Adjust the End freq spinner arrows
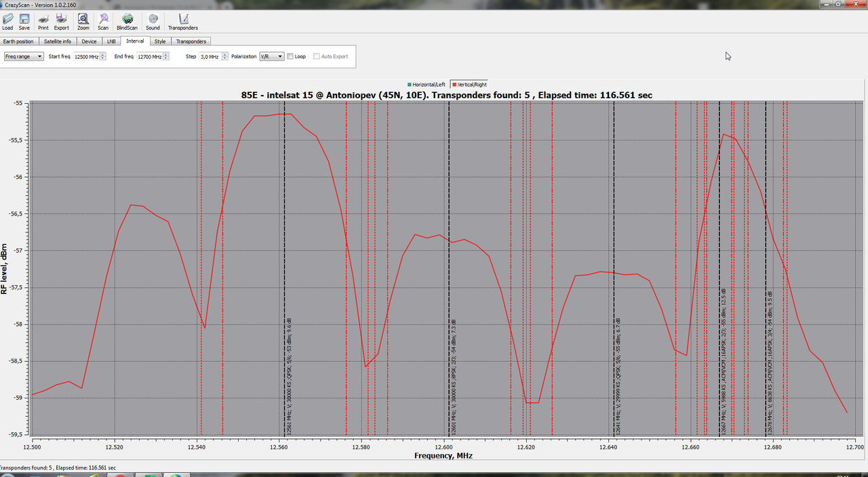The image size is (868, 477). (x=166, y=57)
